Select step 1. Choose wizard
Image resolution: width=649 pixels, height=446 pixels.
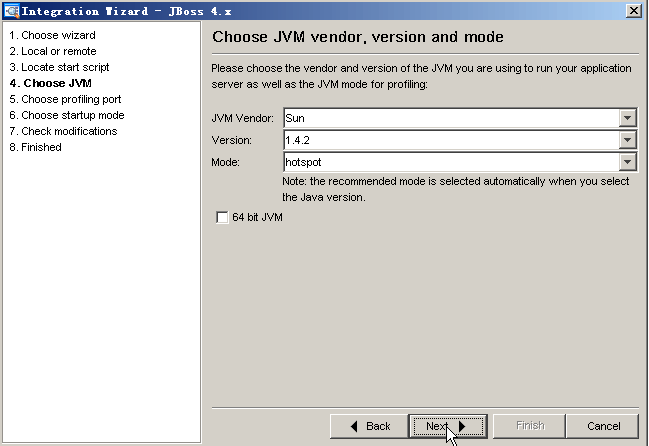tap(53, 35)
